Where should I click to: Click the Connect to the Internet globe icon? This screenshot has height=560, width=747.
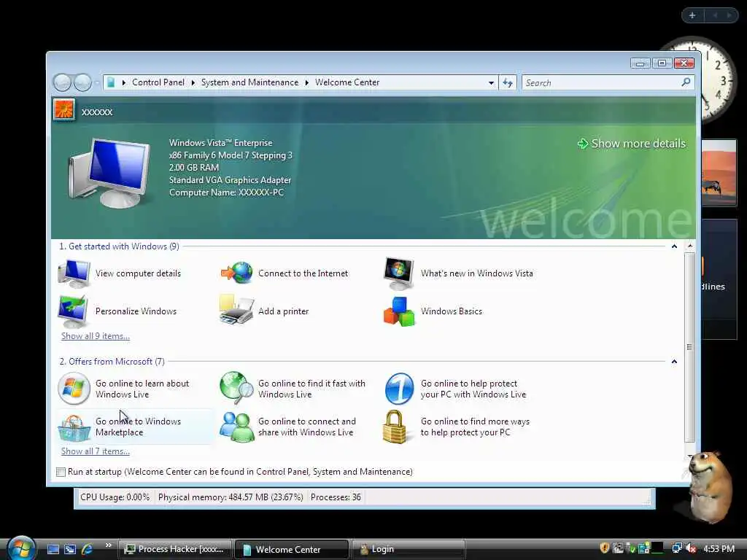click(236, 273)
